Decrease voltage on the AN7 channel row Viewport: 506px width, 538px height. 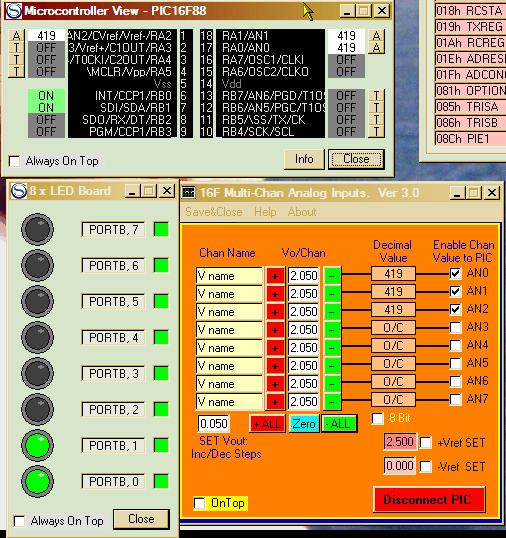click(332, 402)
